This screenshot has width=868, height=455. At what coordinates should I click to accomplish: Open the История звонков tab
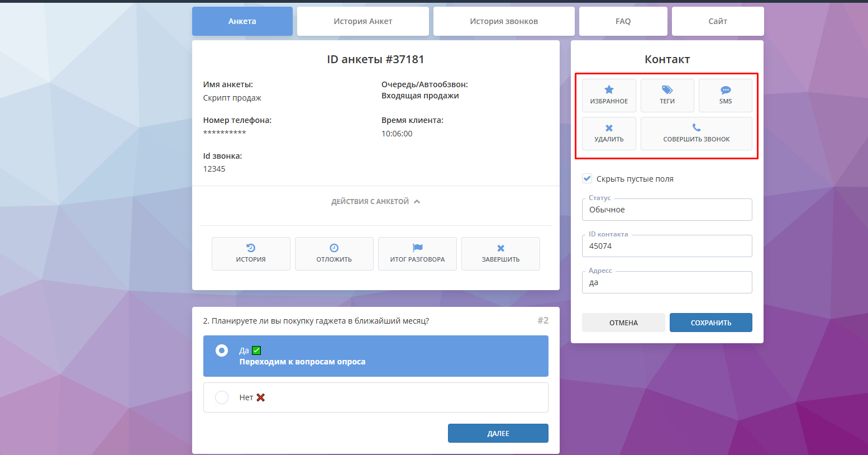503,21
